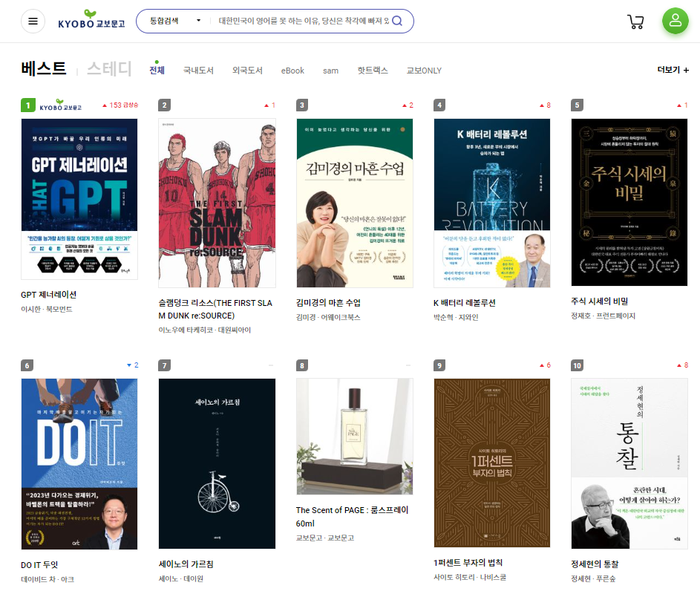700x597 pixels.
Task: Open the Slam Dunk re:SOURCE book cover
Action: 217,203
